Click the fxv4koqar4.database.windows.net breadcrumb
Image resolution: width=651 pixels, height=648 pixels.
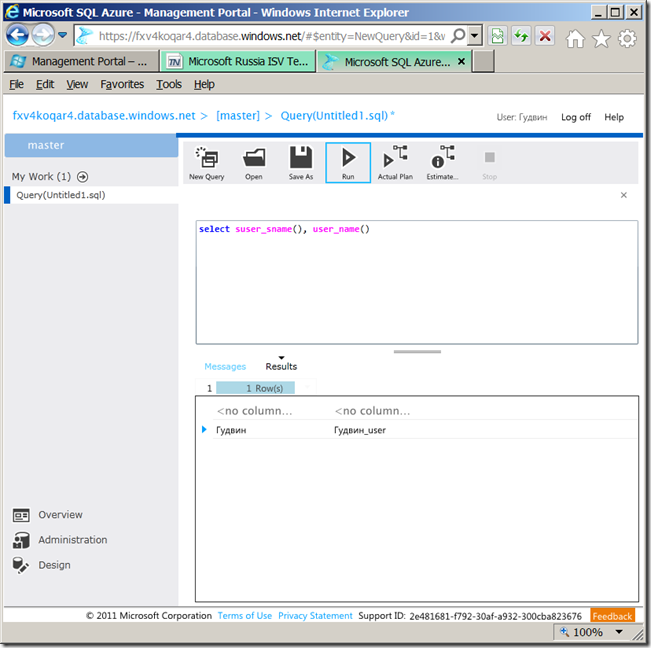coord(104,115)
